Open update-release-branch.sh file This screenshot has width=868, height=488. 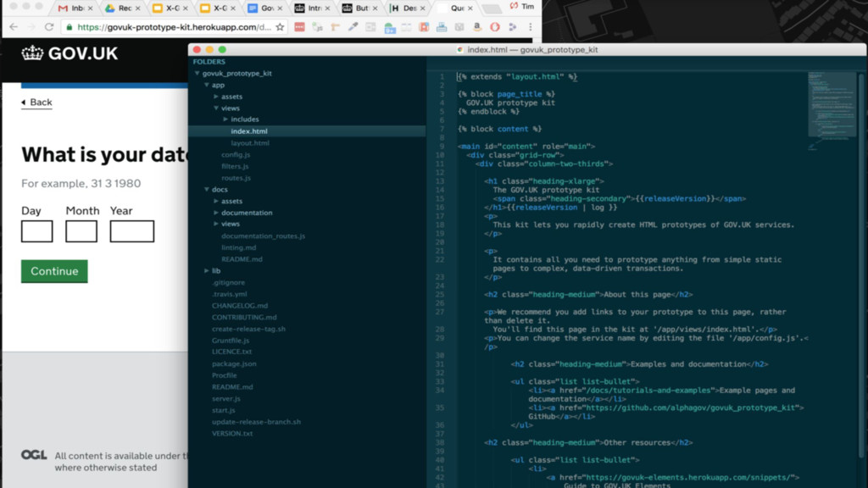point(256,422)
